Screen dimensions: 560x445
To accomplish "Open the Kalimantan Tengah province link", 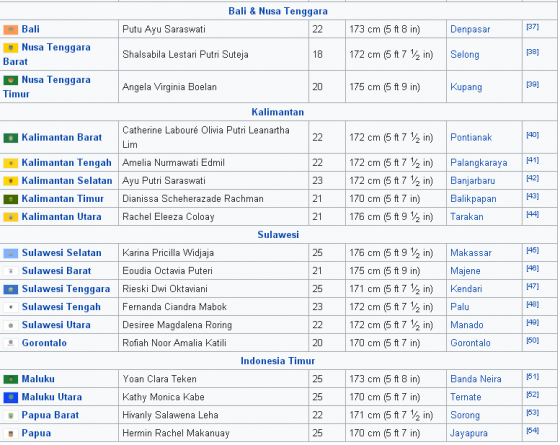I will (66, 163).
